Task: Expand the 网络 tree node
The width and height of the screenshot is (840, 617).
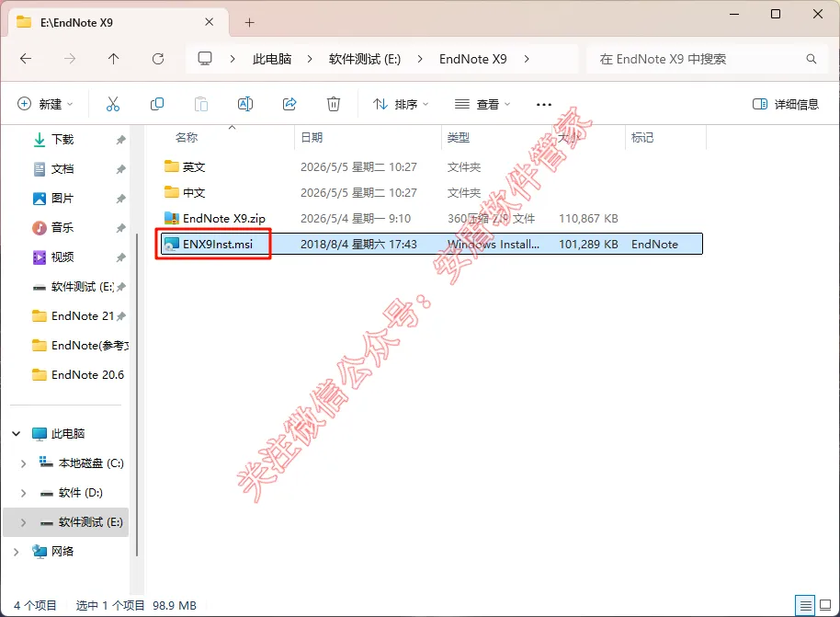Action: 16,552
